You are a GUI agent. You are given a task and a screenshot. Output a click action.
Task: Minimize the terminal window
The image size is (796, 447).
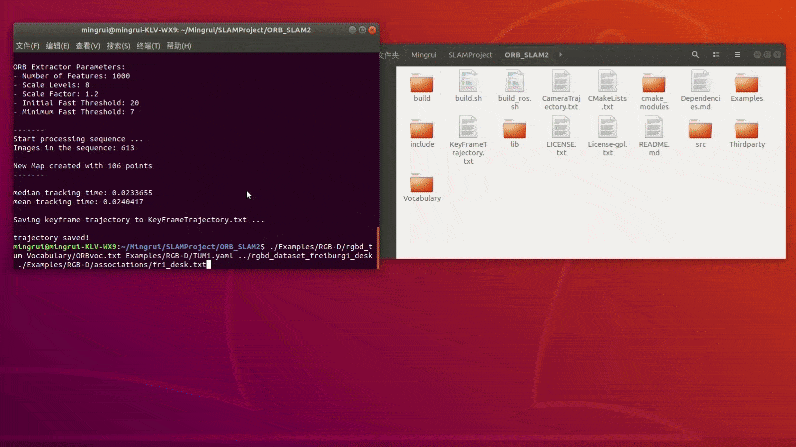click(x=352, y=30)
